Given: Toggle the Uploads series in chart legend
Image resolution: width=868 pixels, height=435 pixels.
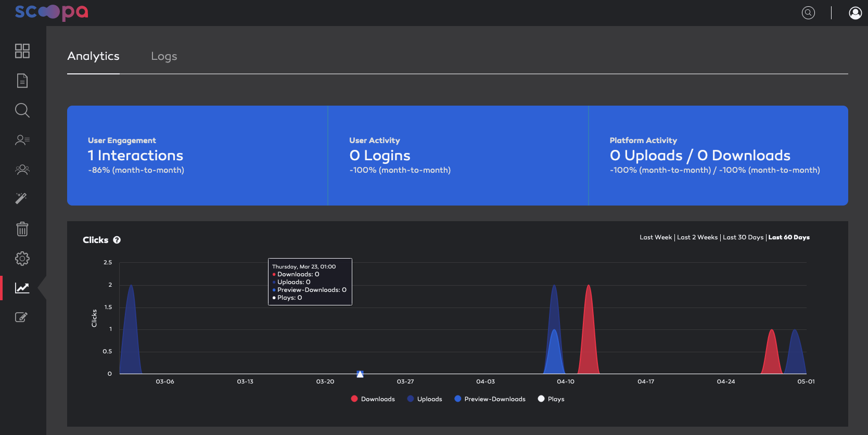Looking at the screenshot, I should (x=425, y=399).
